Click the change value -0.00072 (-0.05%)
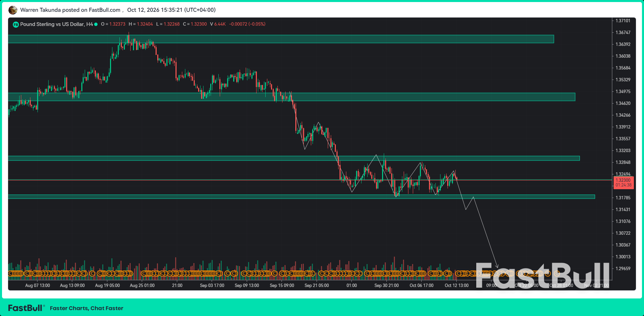Viewport: 644px width, 316px height. click(x=247, y=24)
